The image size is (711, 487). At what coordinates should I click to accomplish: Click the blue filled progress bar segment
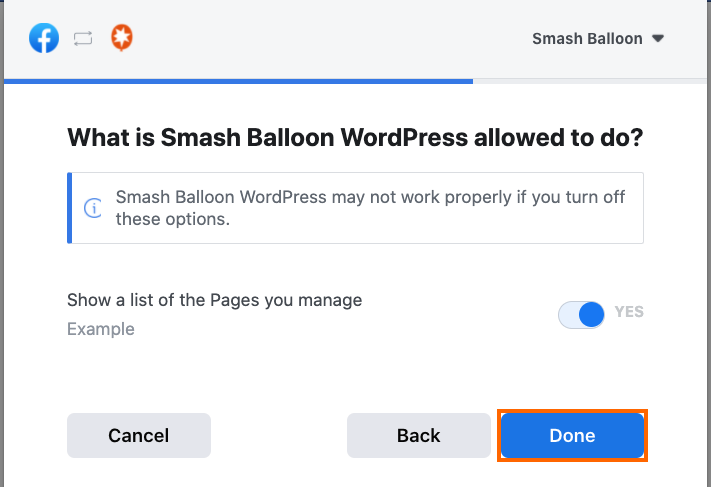(x=238, y=80)
